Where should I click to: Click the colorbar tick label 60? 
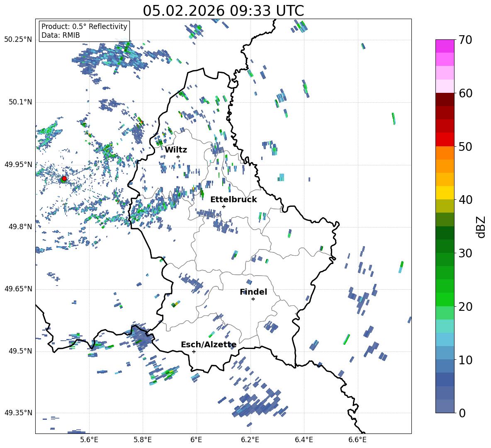tap(466, 93)
